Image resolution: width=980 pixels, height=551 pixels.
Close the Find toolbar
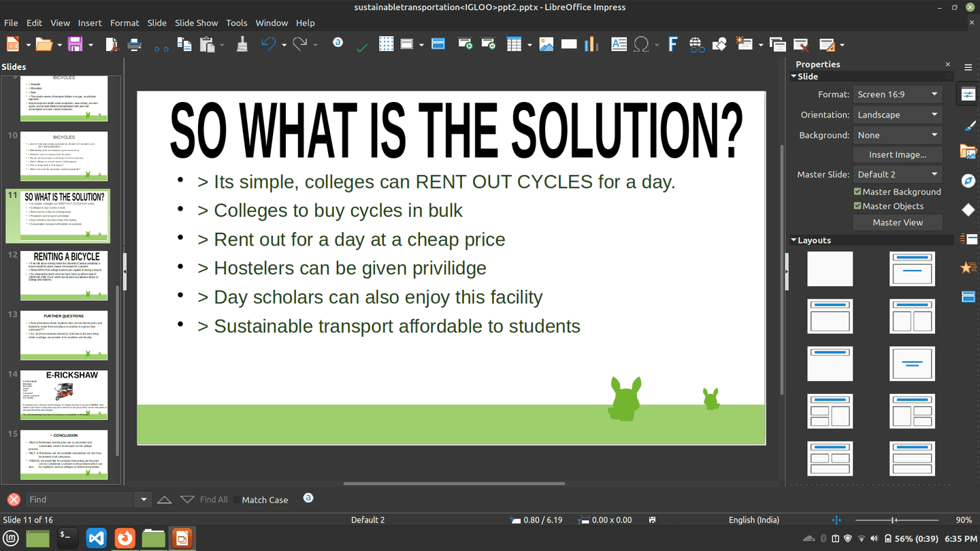14,500
